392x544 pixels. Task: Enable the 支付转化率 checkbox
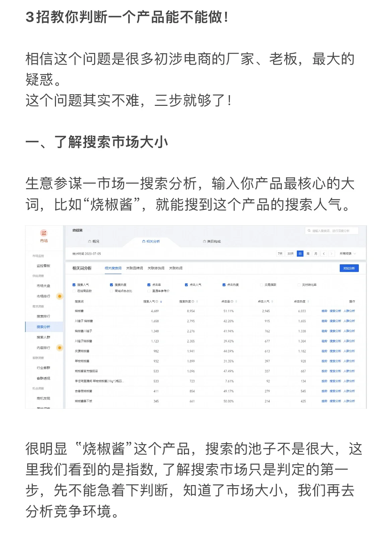pyautogui.click(x=299, y=285)
